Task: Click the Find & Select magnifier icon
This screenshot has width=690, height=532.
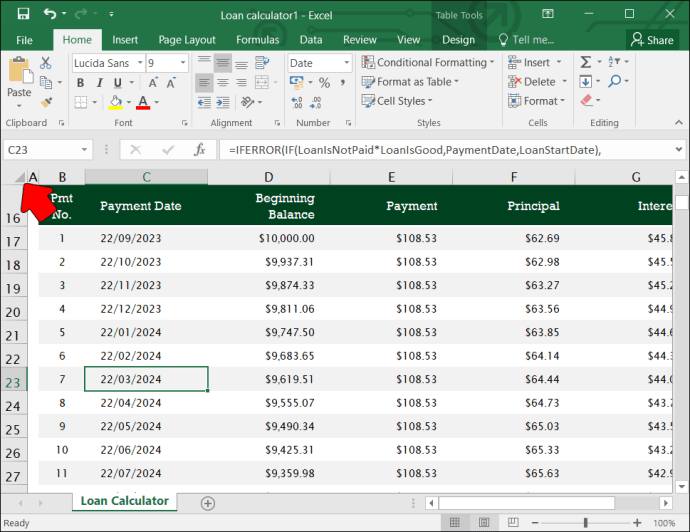Action: [x=615, y=81]
